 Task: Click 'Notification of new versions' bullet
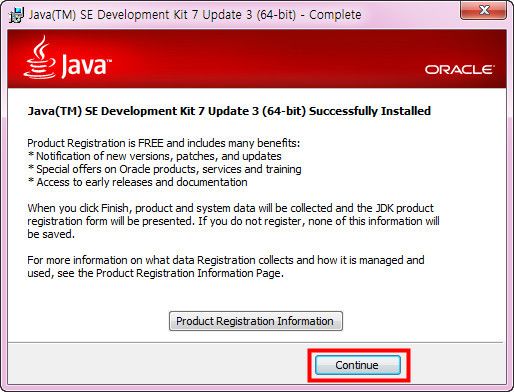[x=155, y=156]
